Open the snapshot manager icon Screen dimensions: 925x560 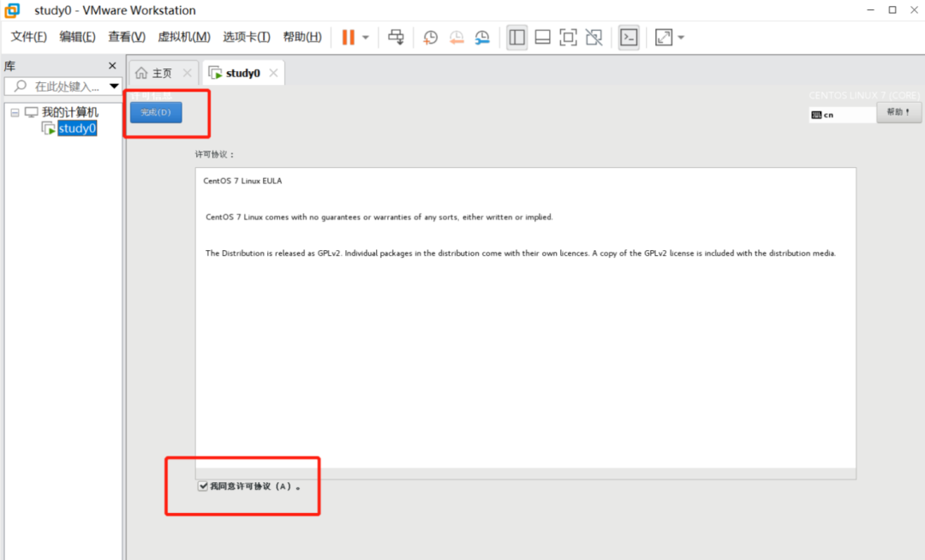(x=482, y=37)
